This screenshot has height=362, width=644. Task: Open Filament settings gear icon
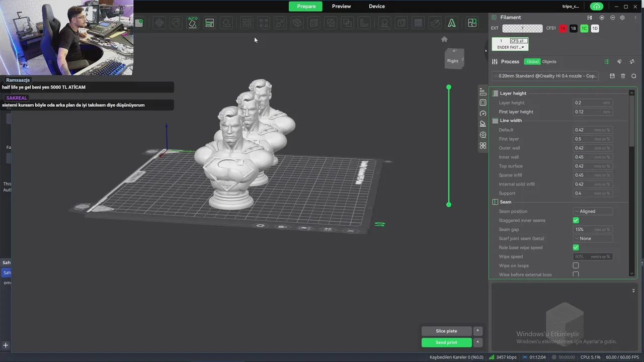pyautogui.click(x=622, y=18)
